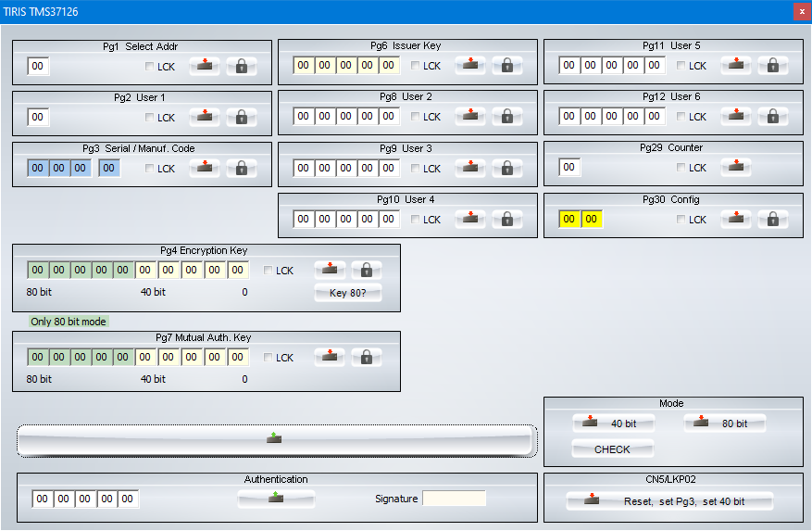Click the separate fourth byte in Pg3 Manuf. Code

pyautogui.click(x=108, y=168)
